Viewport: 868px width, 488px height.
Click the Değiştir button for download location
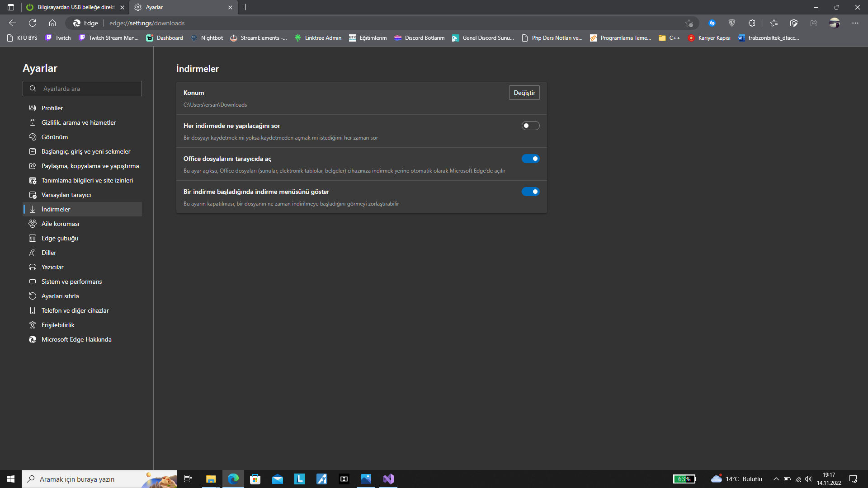point(524,93)
